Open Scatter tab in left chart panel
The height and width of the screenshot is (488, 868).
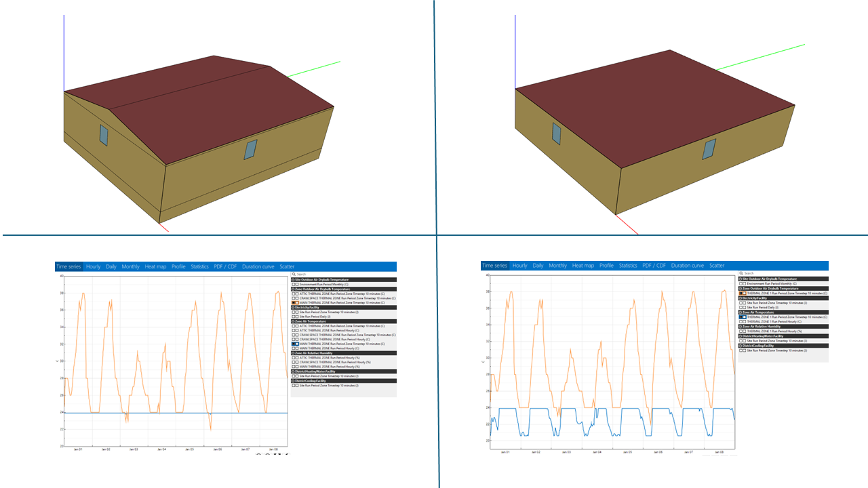click(287, 266)
